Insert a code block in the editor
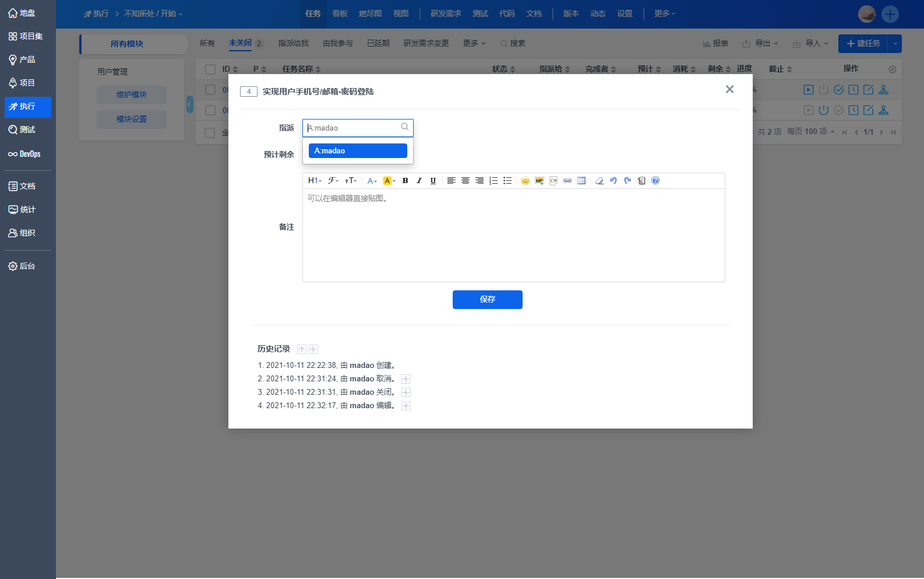 553,181
